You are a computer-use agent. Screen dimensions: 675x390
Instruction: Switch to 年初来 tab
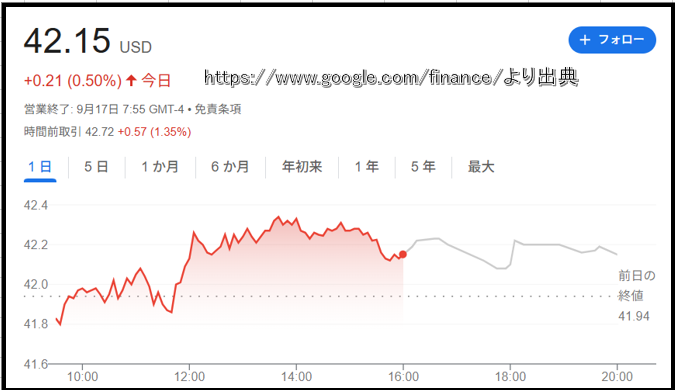point(302,167)
